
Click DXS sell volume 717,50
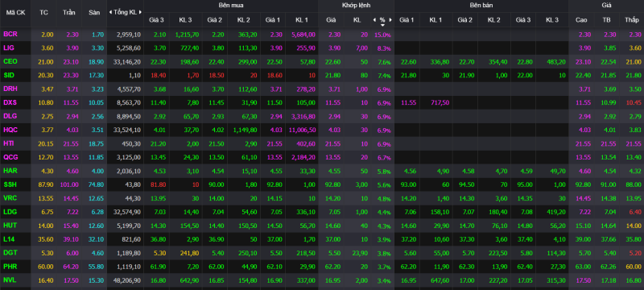point(440,103)
